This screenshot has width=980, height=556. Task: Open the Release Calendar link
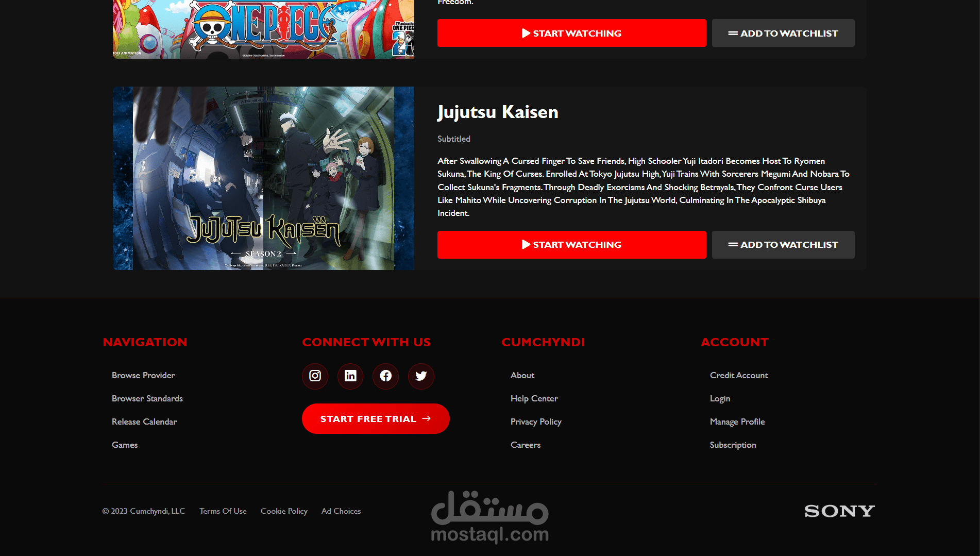(x=144, y=422)
